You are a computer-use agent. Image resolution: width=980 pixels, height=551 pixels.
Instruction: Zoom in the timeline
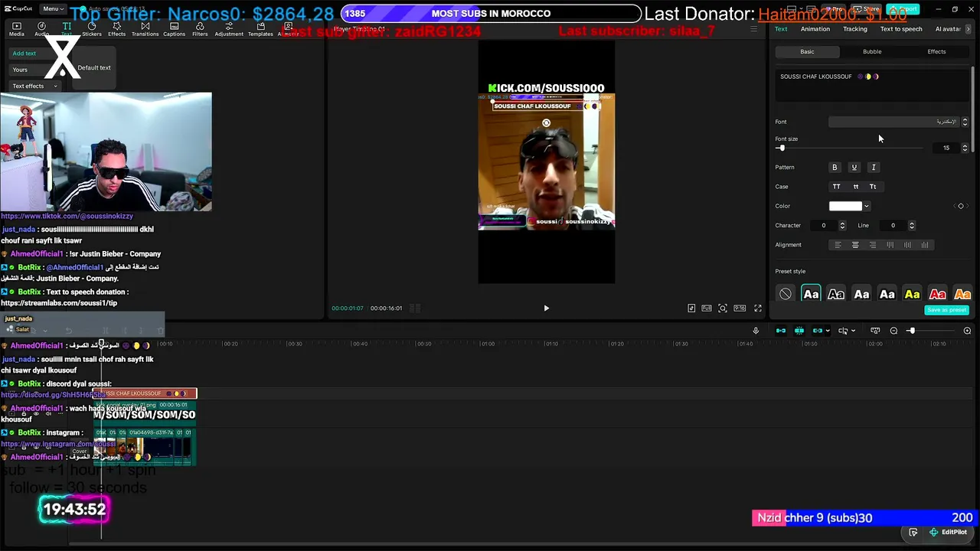(x=967, y=331)
